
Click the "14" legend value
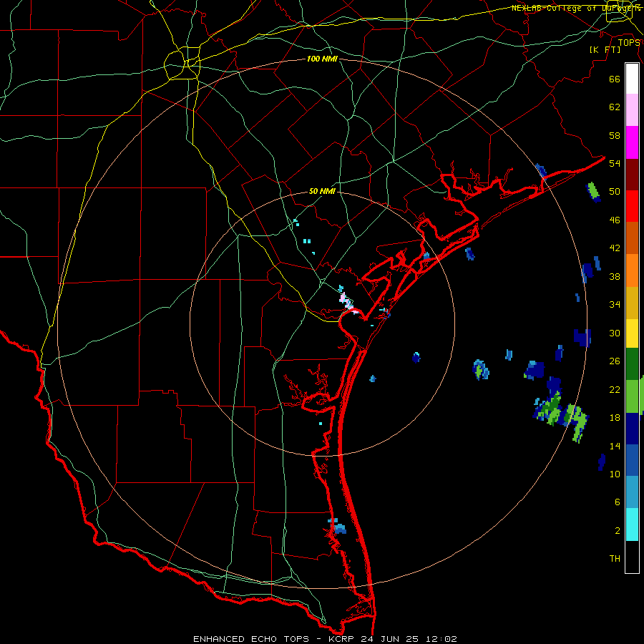point(615,446)
